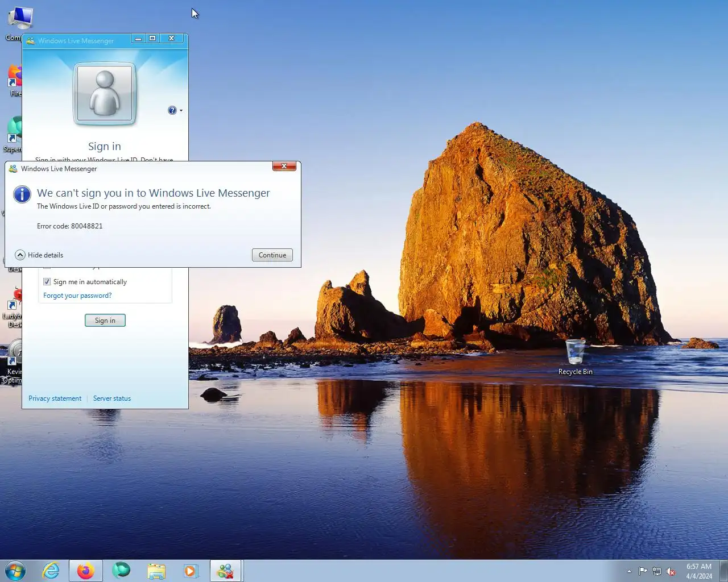The image size is (728, 582).
Task: Click the Continue button in the error dialog
Action: tap(272, 255)
